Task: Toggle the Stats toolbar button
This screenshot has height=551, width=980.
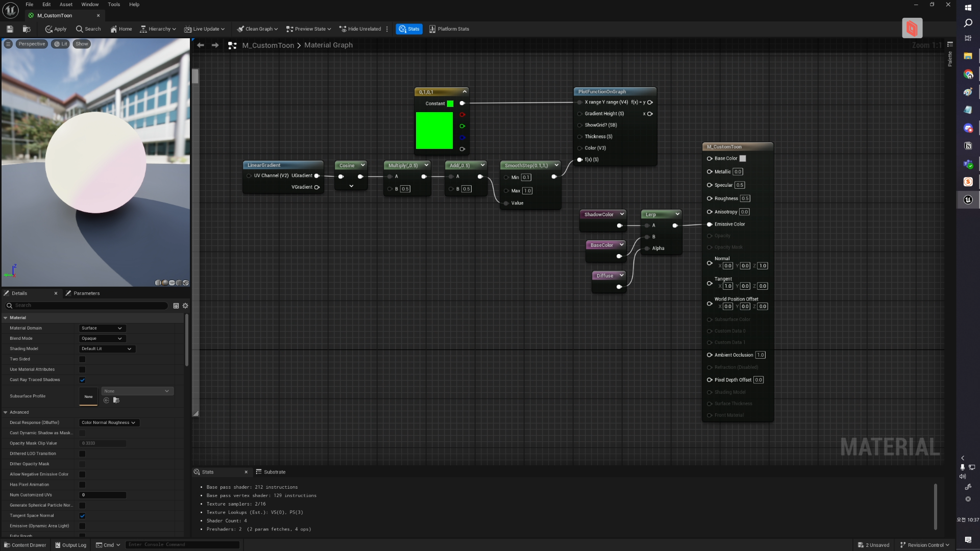Action: point(409,29)
